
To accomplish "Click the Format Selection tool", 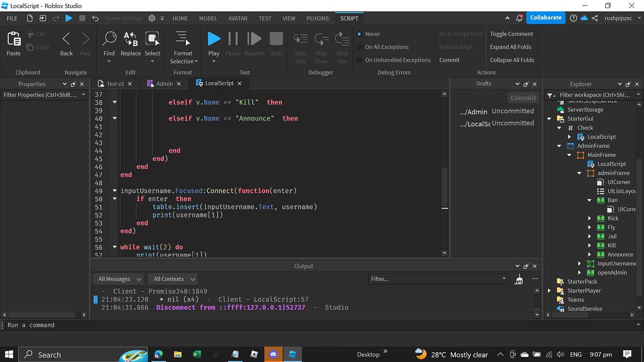I will 183,44.
